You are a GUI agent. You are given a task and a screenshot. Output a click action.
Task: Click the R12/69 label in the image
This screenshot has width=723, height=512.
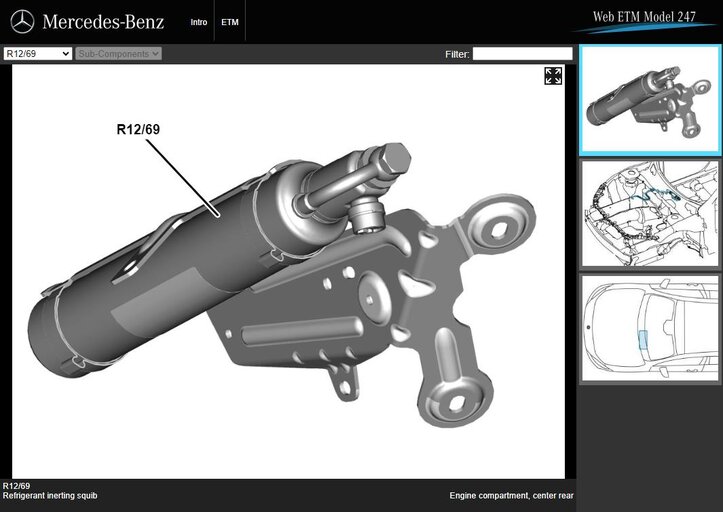click(x=138, y=129)
